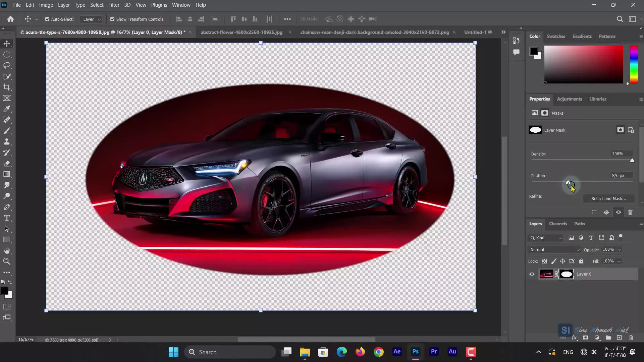Select the Crop tool
Screen dimensions: 644x362
[x=7, y=87]
